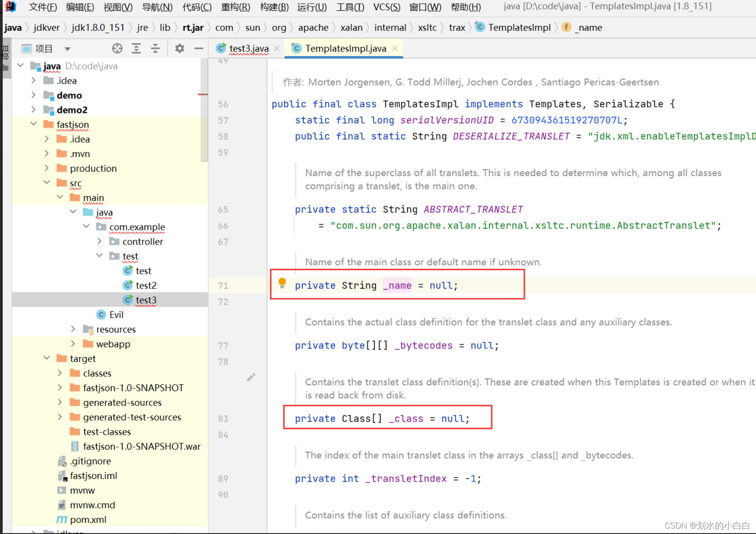Click line number 71 in gutter

point(223,285)
